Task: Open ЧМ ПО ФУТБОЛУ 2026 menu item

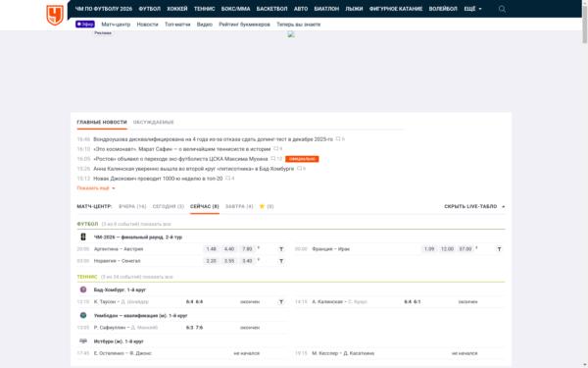Action: coord(104,9)
